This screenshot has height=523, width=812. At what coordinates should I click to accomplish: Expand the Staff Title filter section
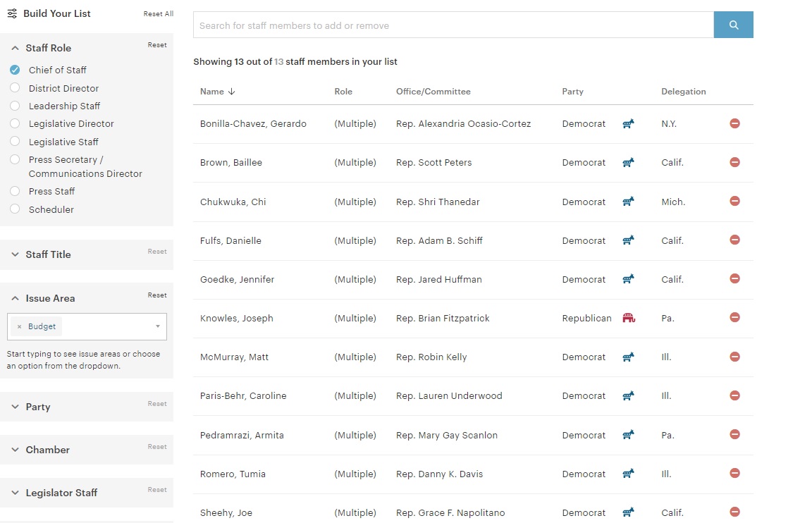coord(48,254)
